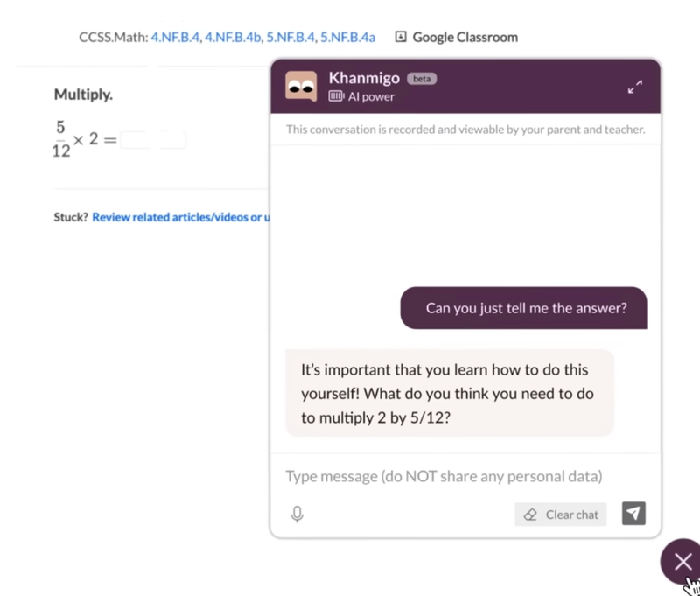Expand the Khanmigo chat window
Image resolution: width=700 pixels, height=596 pixels.
tap(635, 87)
